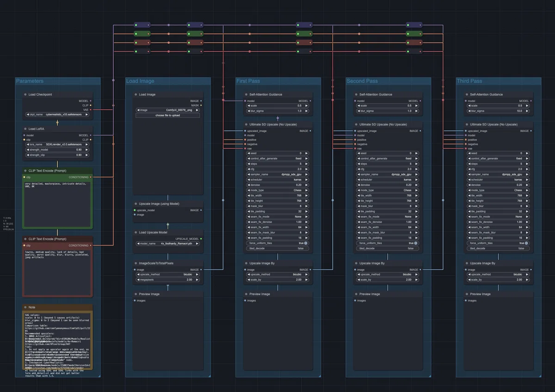
Task: Collapse the Load Checkpoint node via its title dot
Action: click(x=25, y=94)
